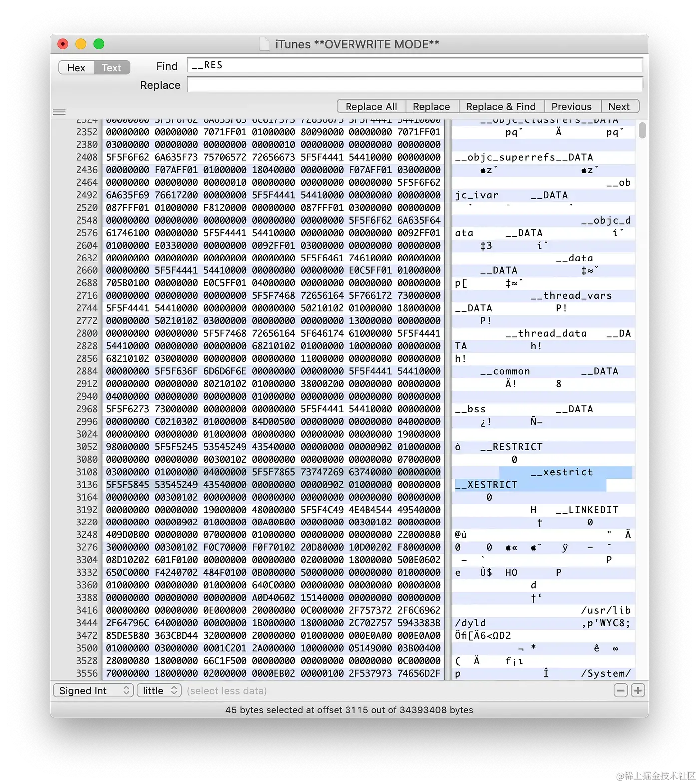
Task: Click the hamburger lines icon under Hex toggle
Action: tap(59, 112)
